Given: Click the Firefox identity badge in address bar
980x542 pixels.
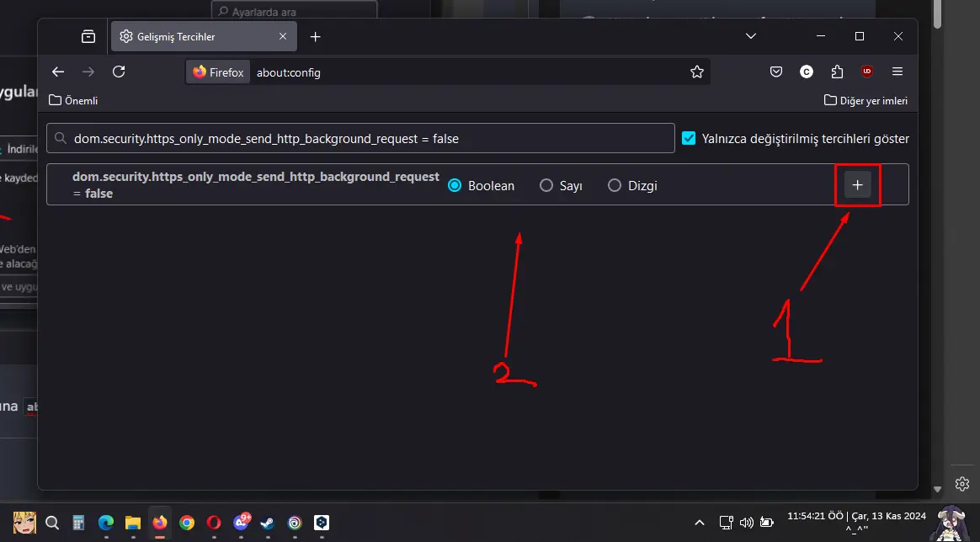Looking at the screenshot, I should click(x=218, y=72).
